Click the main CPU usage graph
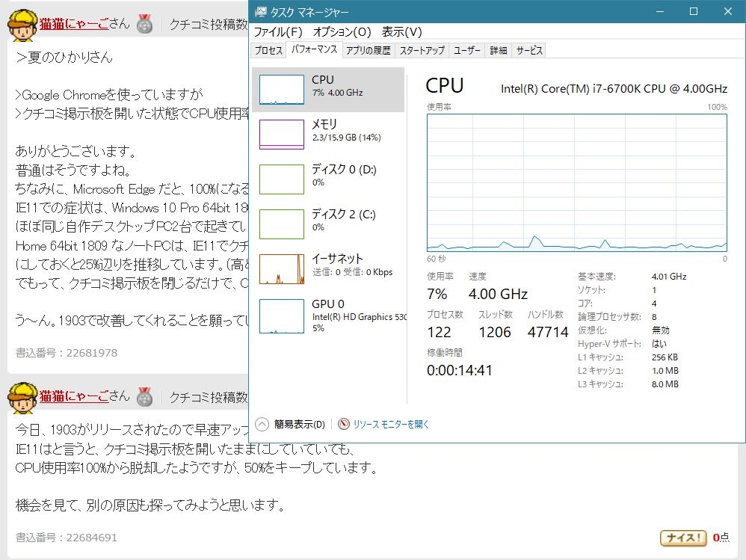746x560 pixels. pyautogui.click(x=576, y=182)
